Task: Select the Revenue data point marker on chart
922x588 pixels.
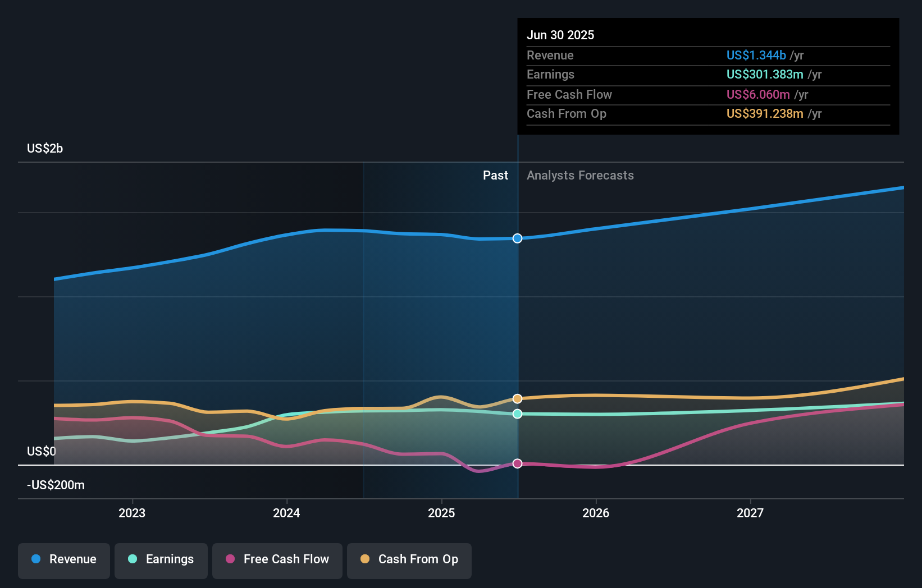Action: [x=517, y=238]
